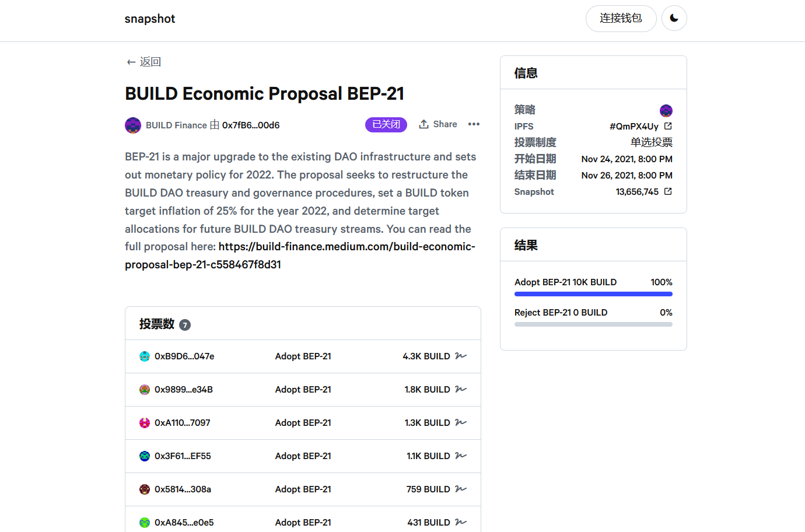Click the proposal title BUILD Economic Proposal BEP-21
805x532 pixels.
(x=265, y=94)
